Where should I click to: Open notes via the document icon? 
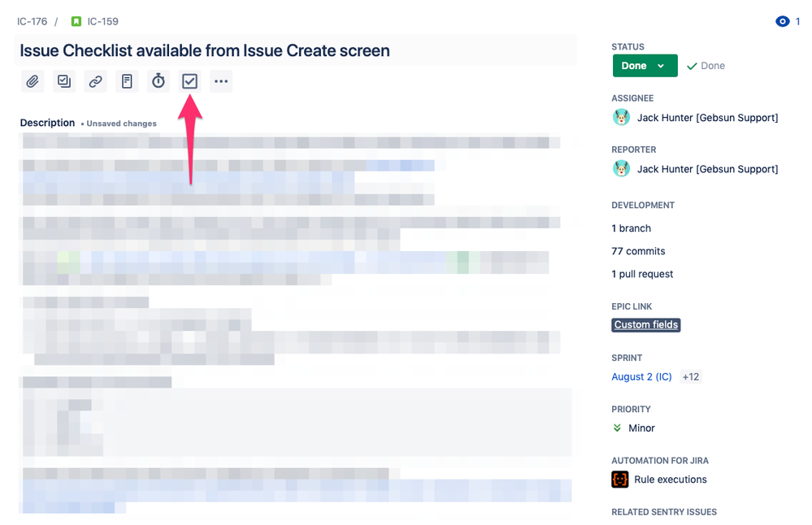(x=127, y=80)
